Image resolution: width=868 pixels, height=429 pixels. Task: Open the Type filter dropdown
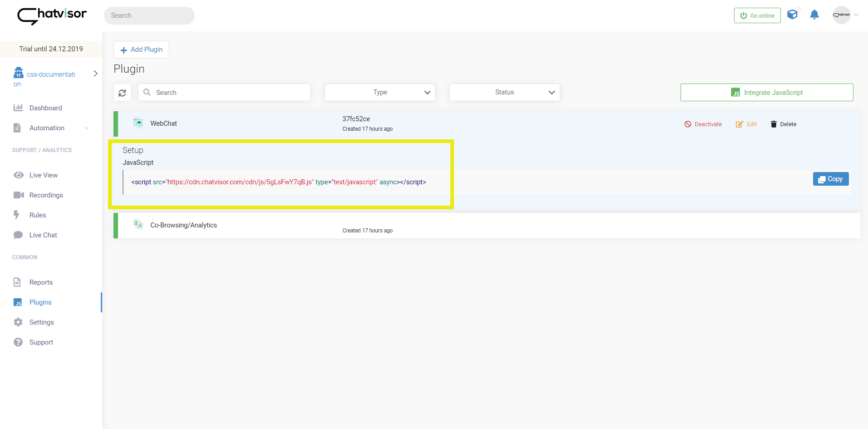click(x=380, y=93)
